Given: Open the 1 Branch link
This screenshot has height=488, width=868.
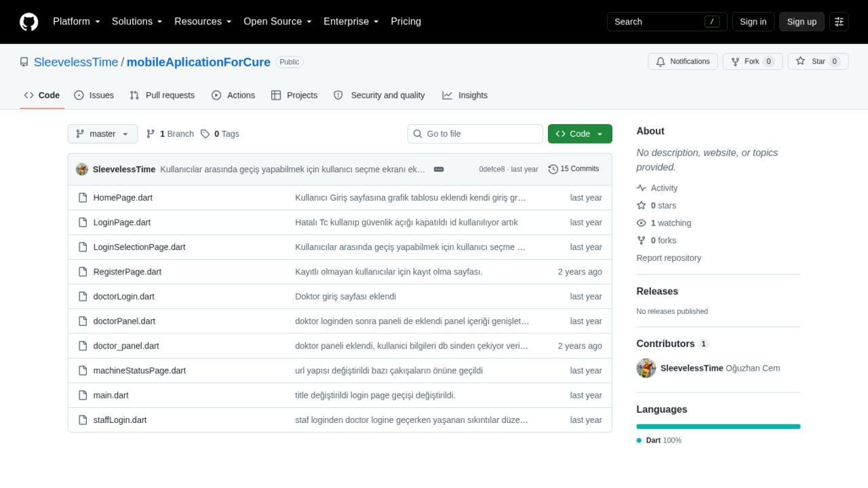Looking at the screenshot, I should click(x=170, y=134).
